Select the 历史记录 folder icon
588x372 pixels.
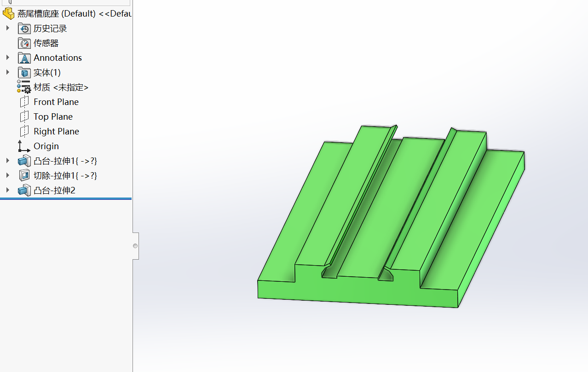pyautogui.click(x=24, y=29)
